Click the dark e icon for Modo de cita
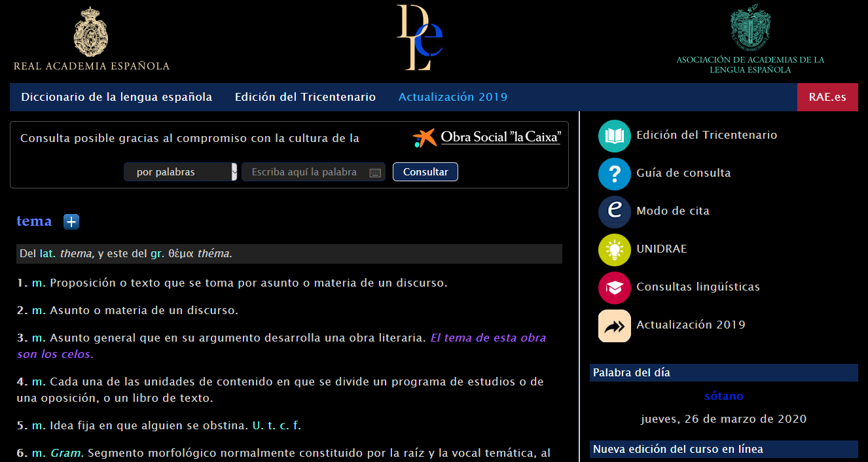Viewport: 868px width, 462px height. pyautogui.click(x=615, y=211)
